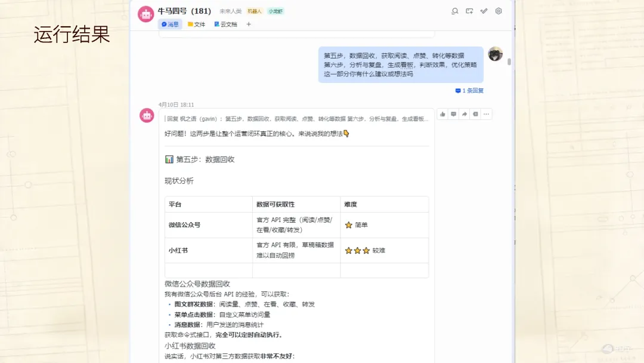644x363 pixels.
Task: Click group title 牛马四号 (181)
Action: [184, 11]
